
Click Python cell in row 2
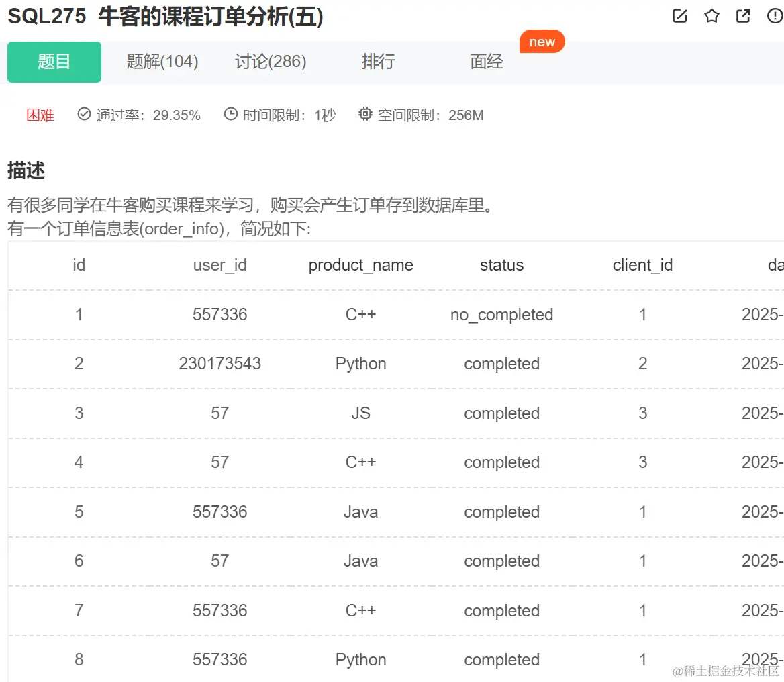tap(361, 364)
